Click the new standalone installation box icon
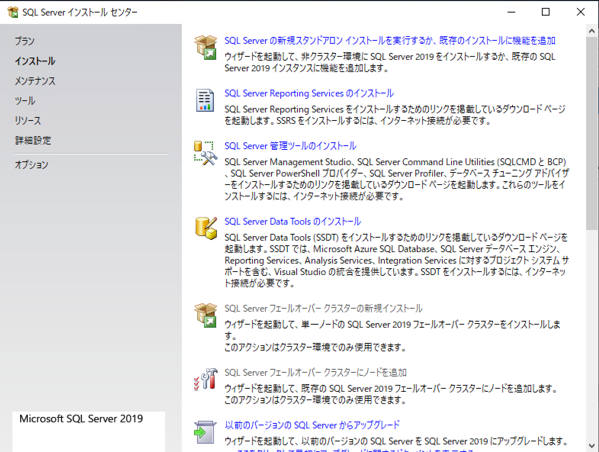Screen dimensions: 599x452 pyautogui.click(x=206, y=47)
